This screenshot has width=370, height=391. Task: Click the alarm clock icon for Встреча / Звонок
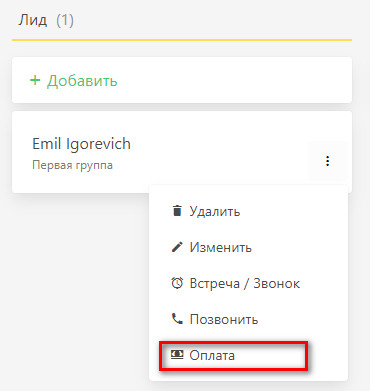(177, 283)
